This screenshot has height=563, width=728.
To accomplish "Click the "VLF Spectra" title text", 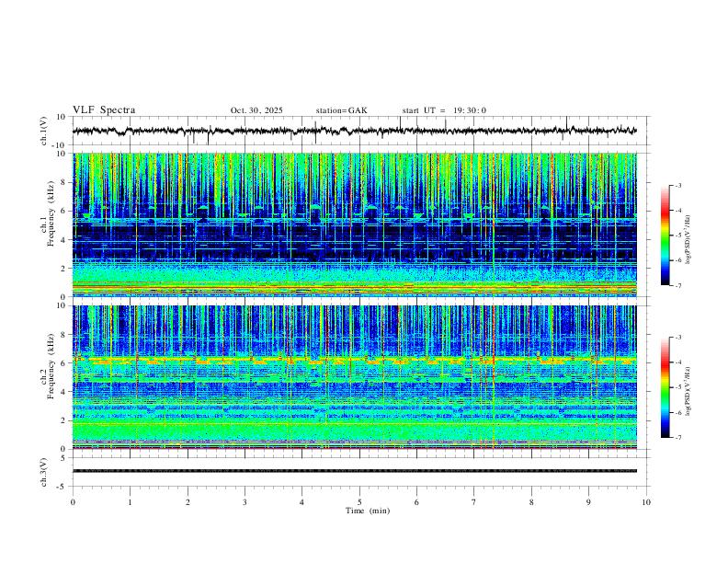I will point(104,110).
